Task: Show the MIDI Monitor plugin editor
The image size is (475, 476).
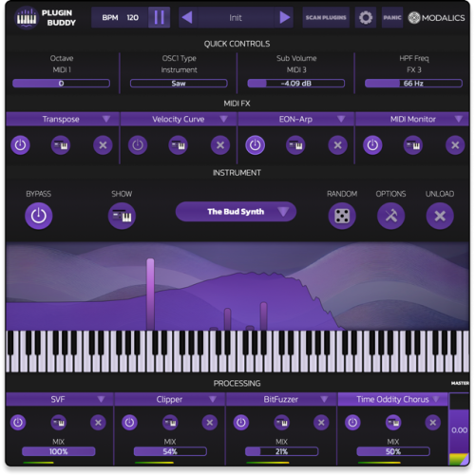Action: tap(413, 145)
